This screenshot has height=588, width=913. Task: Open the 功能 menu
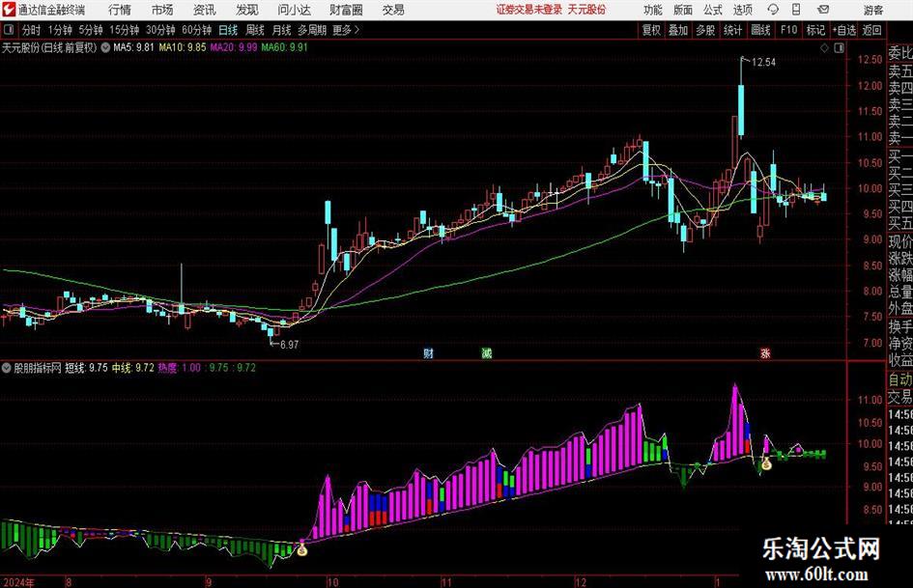[653, 10]
